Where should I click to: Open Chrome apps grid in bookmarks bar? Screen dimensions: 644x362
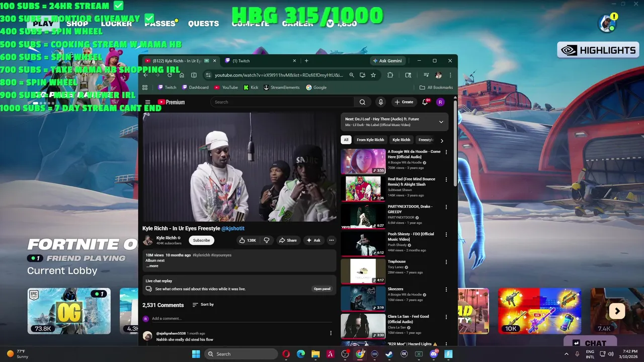point(145,87)
